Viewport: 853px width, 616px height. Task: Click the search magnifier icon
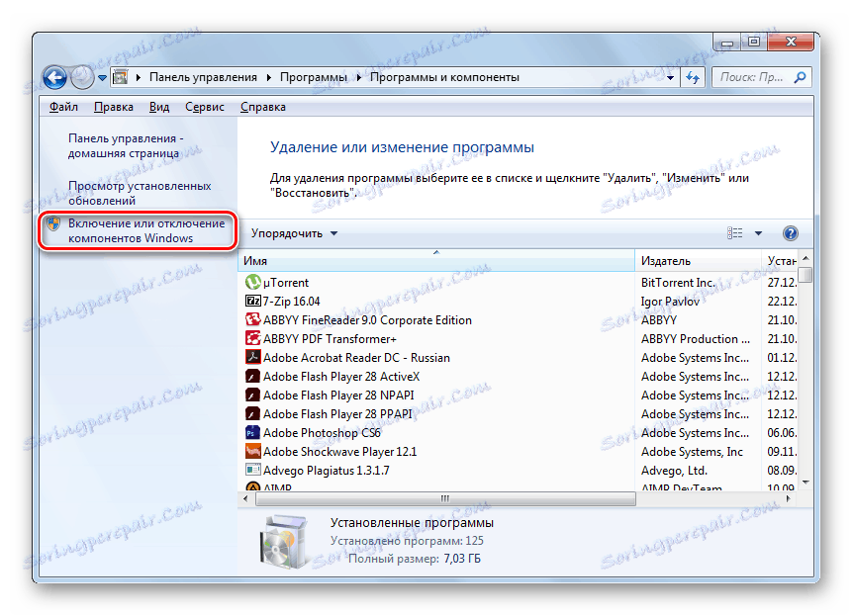coord(800,77)
